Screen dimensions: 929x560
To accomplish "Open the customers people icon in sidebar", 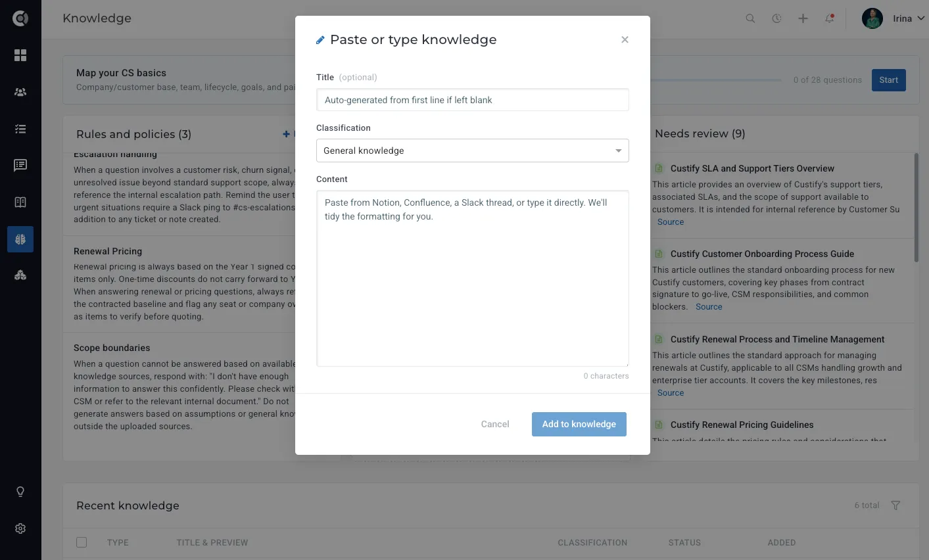I will 20,92.
